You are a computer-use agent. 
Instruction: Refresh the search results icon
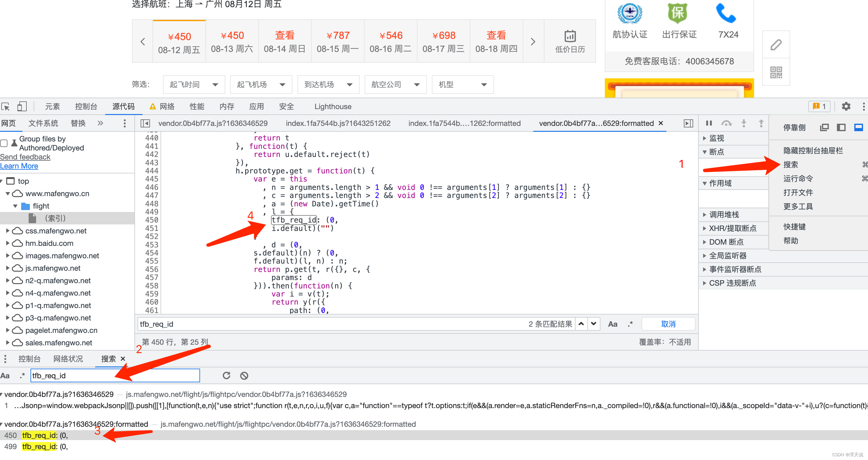(226, 375)
